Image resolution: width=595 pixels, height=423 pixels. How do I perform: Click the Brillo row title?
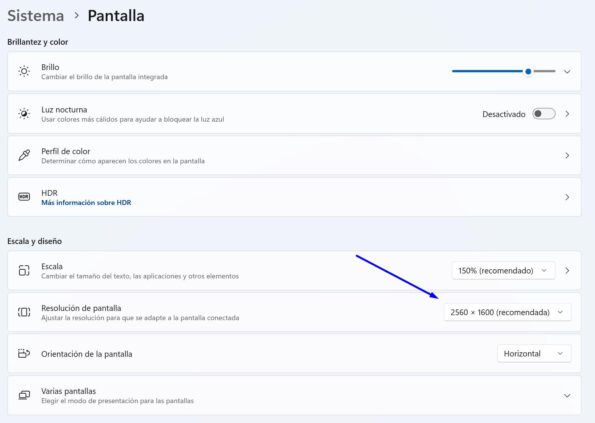(x=50, y=67)
